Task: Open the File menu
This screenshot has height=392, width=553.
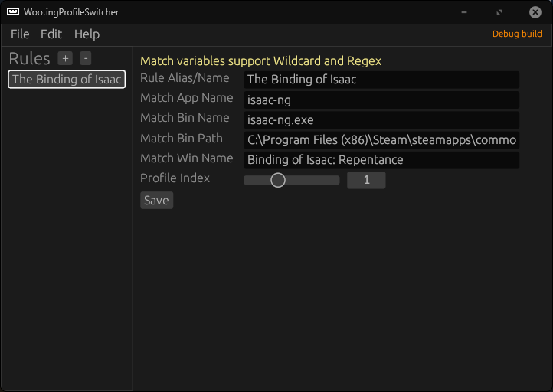Action: click(20, 34)
